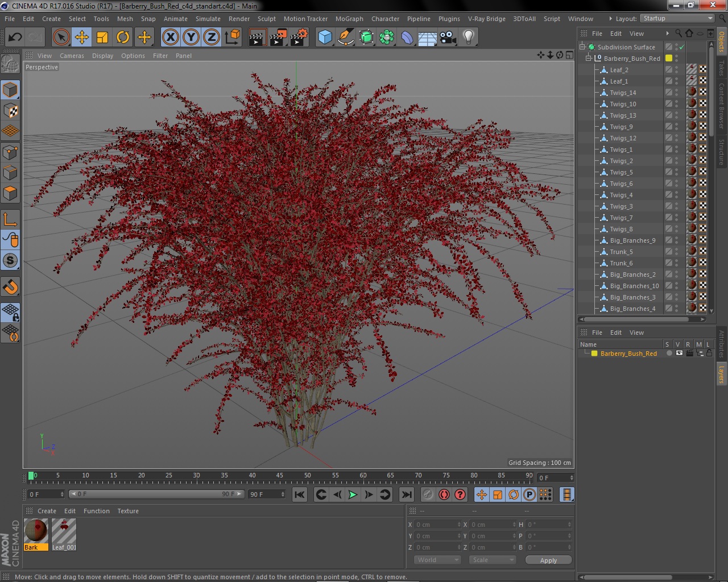
Task: Select the Scale tool in top toolbar
Action: point(102,38)
